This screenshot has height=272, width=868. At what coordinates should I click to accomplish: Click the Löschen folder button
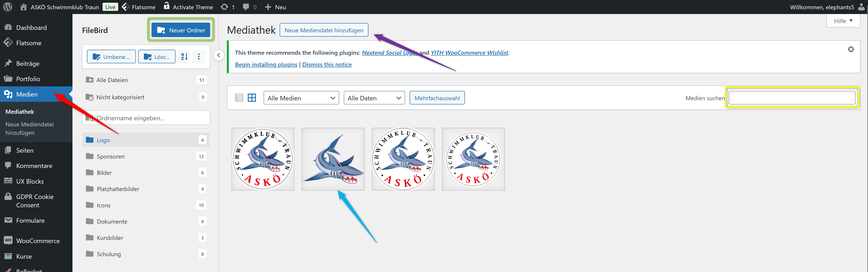click(157, 57)
